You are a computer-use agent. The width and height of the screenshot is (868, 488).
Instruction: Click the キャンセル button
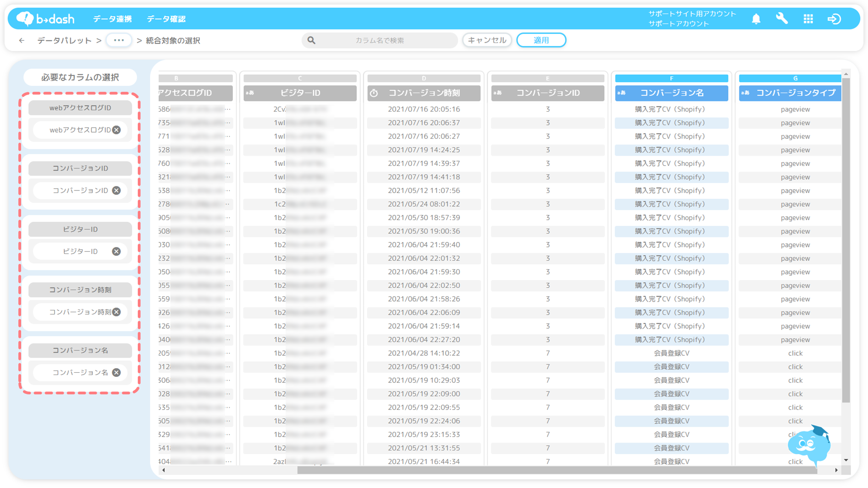click(x=487, y=40)
